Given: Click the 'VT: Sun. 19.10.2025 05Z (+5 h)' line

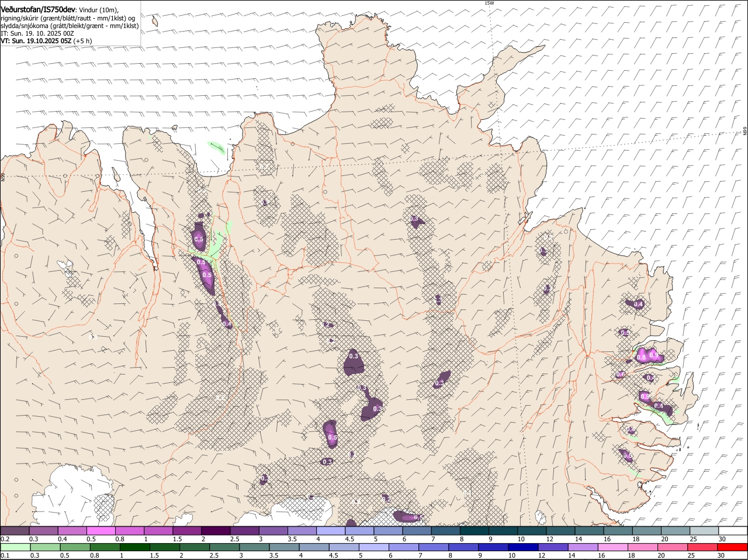Looking at the screenshot, I should (46, 41).
